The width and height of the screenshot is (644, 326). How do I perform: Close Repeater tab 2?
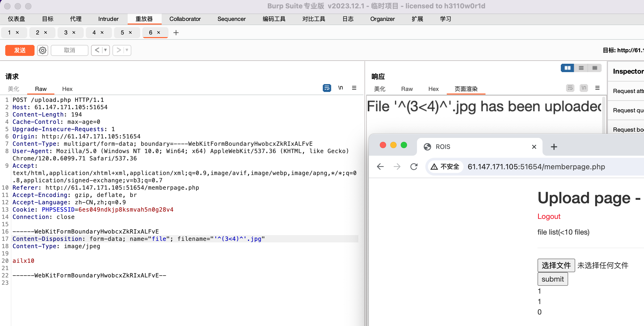coord(46,32)
